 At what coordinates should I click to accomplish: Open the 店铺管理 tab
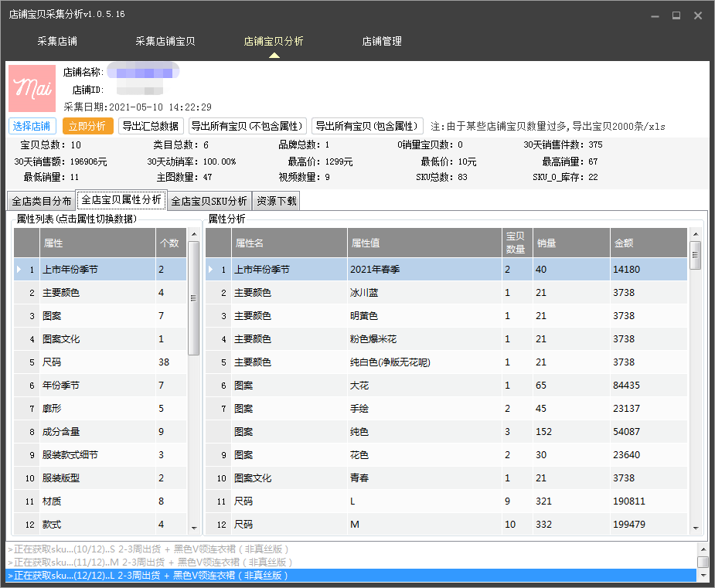pos(382,42)
